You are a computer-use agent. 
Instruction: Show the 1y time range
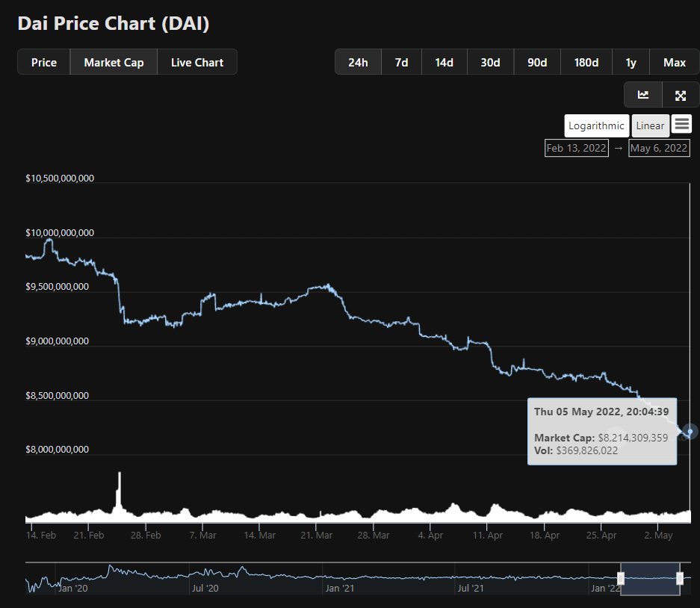click(x=631, y=62)
